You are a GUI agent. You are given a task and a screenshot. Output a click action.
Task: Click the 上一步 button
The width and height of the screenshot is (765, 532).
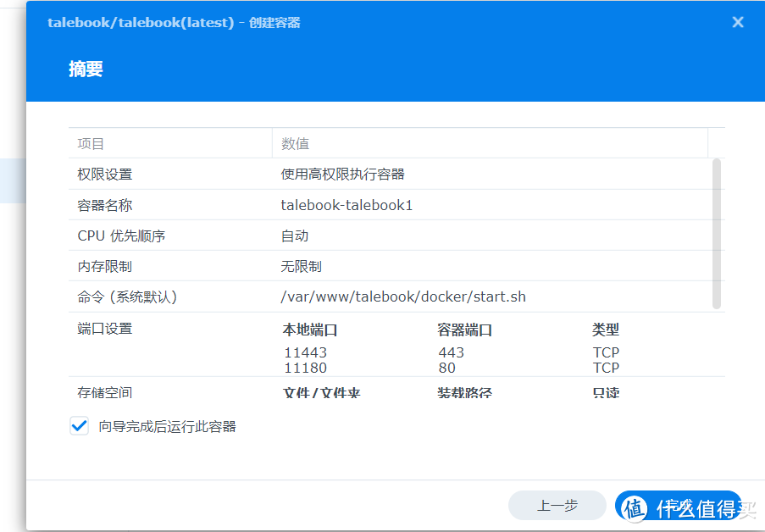(557, 505)
